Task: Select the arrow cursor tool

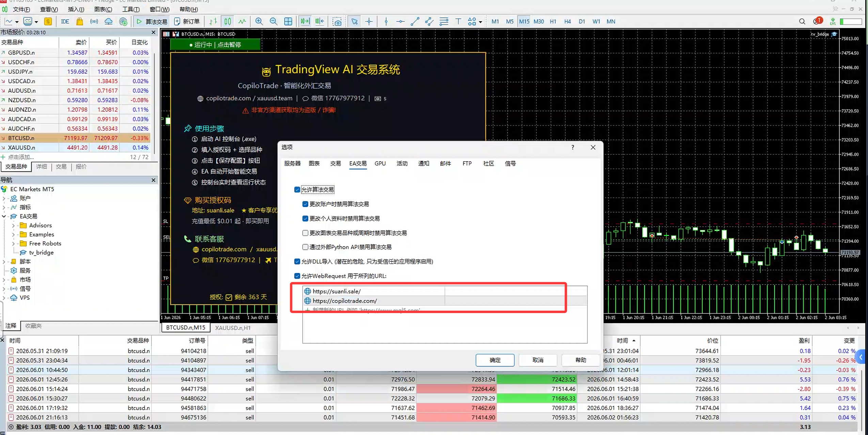Action: pos(354,21)
